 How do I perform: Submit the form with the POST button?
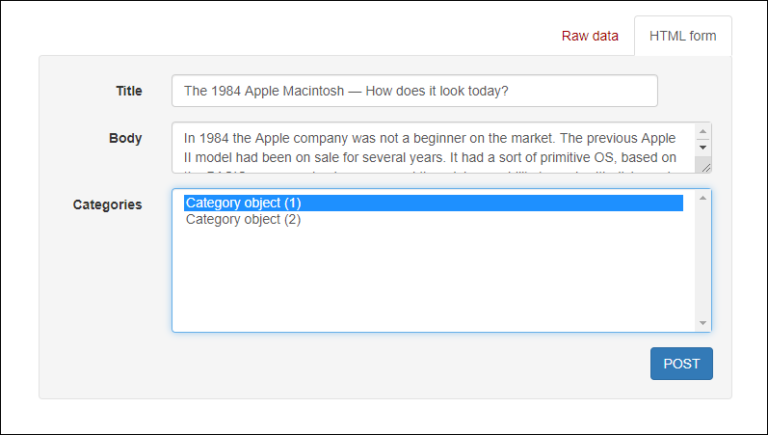click(681, 364)
